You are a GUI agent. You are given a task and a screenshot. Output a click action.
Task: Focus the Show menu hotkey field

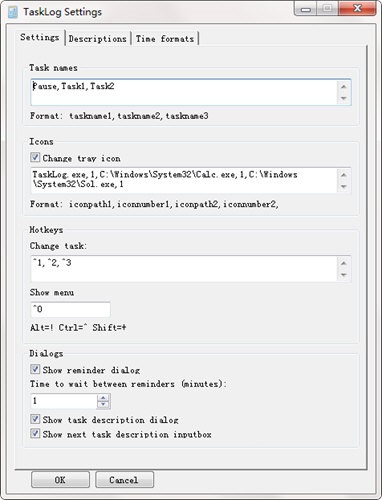[x=70, y=309]
